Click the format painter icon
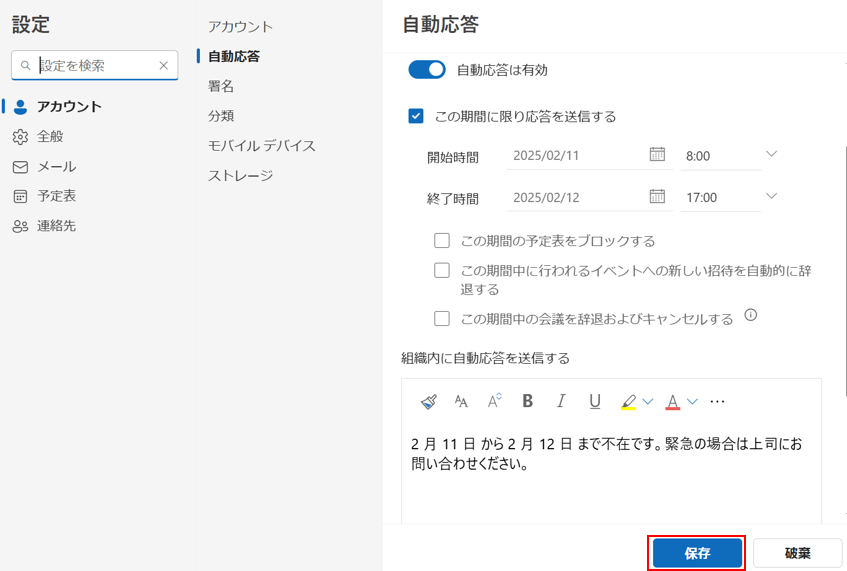The image size is (847, 571). click(x=428, y=401)
